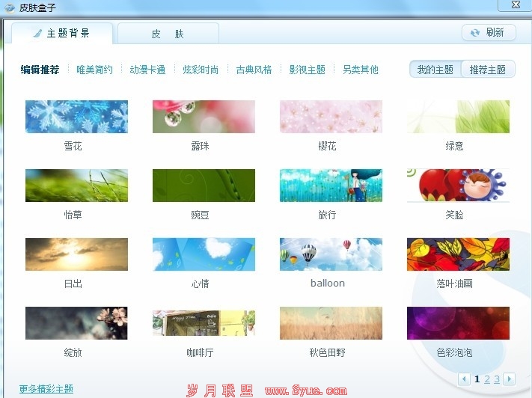The image size is (532, 398).
Task: Click the 雪花 theme label
Action: click(x=73, y=146)
